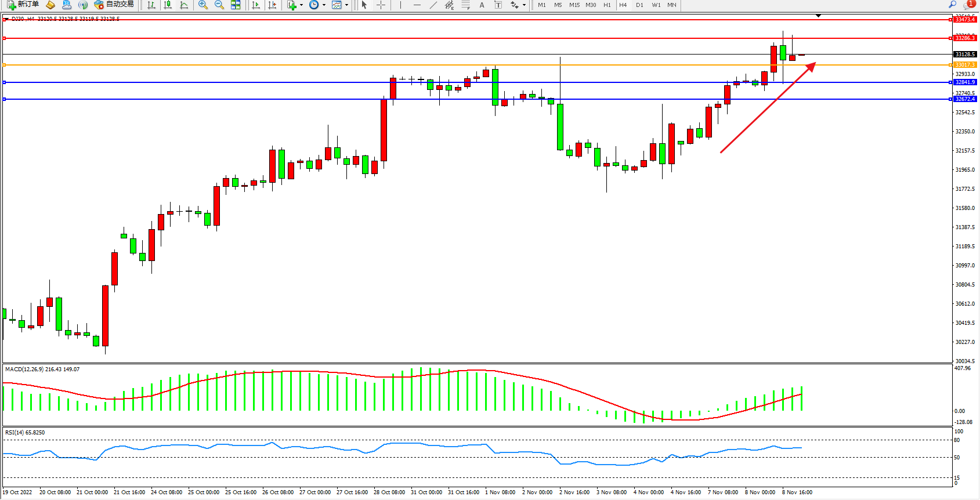
Task: Switch timeframe to D1
Action: [x=639, y=5]
